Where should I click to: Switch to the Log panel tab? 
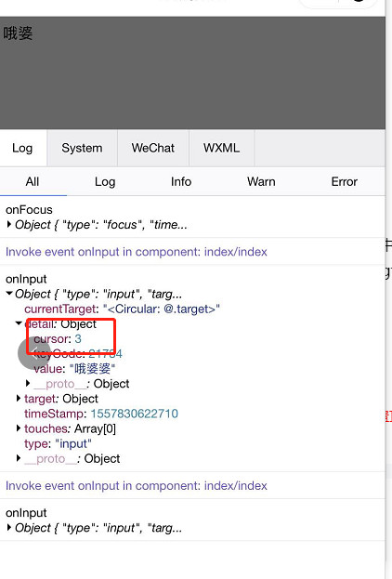22,148
